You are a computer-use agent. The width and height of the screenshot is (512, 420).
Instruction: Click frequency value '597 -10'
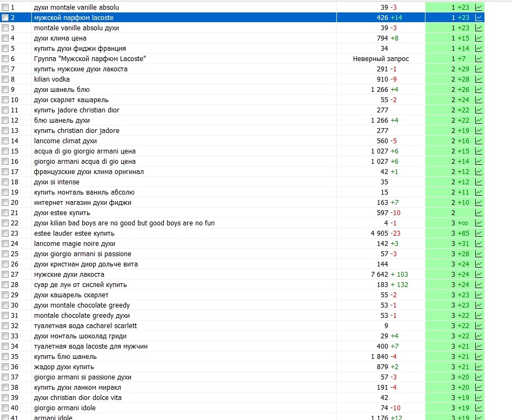point(388,213)
